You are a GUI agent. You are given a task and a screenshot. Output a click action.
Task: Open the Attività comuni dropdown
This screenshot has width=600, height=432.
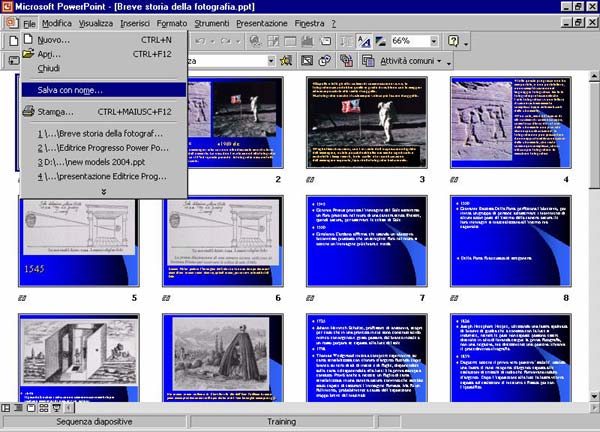point(411,61)
